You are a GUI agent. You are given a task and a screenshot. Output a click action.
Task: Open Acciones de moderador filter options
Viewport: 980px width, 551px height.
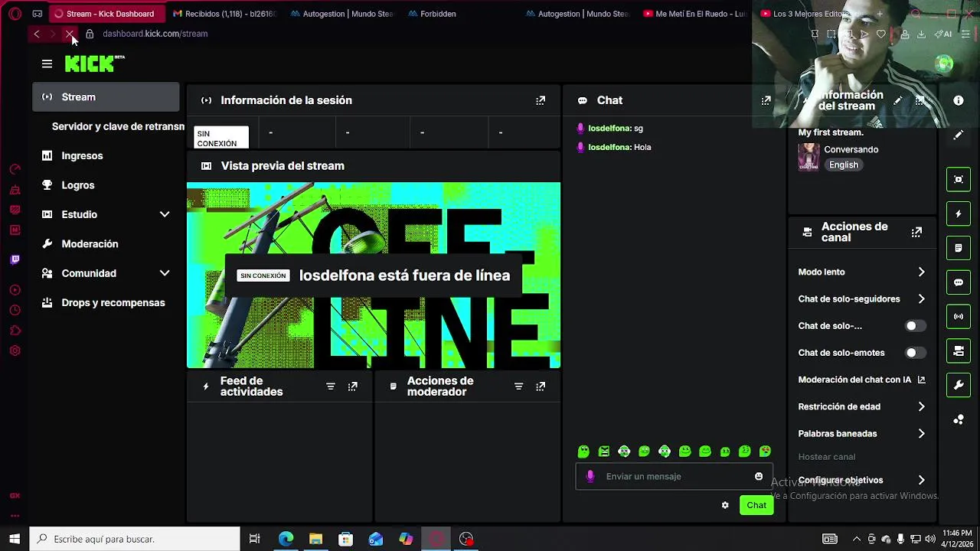coord(518,386)
